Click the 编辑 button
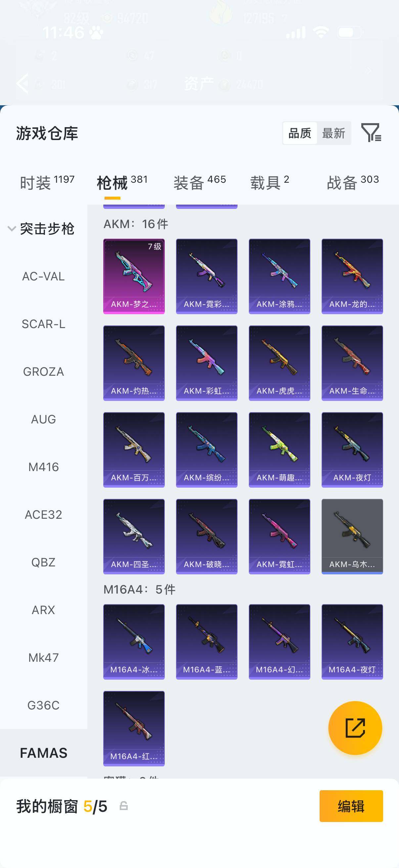The width and height of the screenshot is (399, 868). [x=351, y=806]
